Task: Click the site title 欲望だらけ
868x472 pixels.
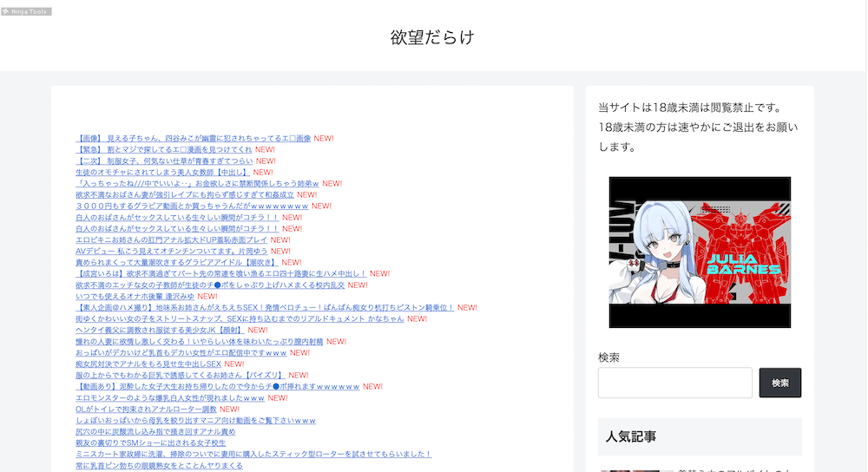Action: coord(432,37)
